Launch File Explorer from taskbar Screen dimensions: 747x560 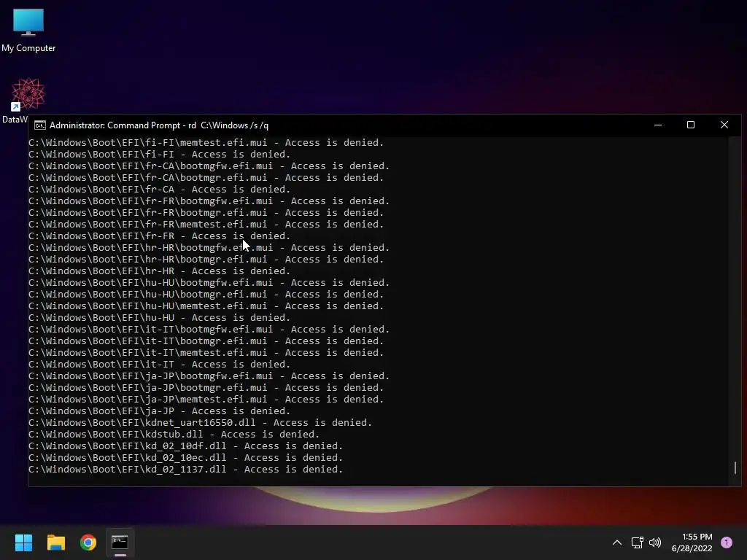point(55,542)
